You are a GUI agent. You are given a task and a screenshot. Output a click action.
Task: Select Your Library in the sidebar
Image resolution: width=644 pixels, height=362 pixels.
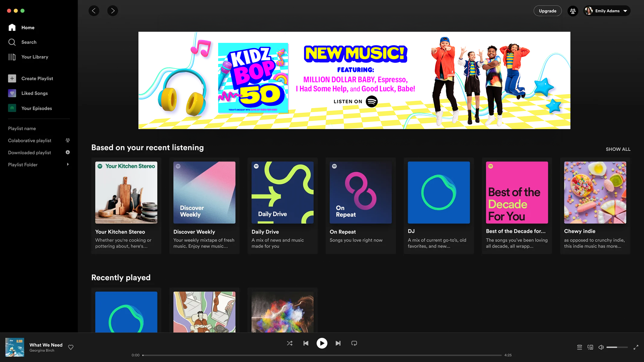[35, 57]
